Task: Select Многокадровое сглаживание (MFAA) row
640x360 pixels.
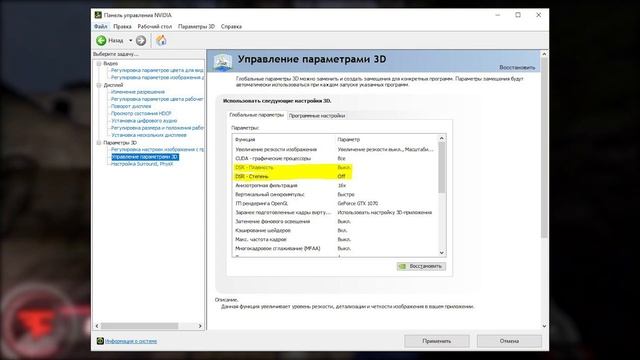Action: [335, 248]
